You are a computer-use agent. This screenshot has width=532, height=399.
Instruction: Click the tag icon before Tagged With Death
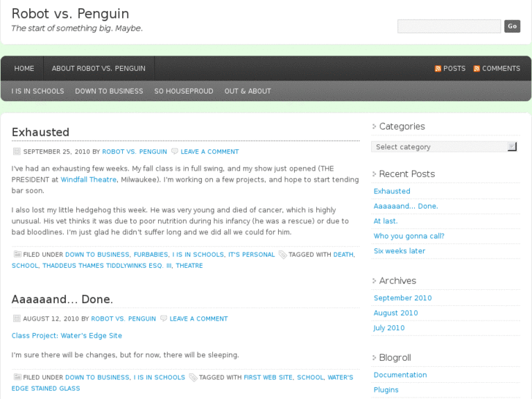point(282,255)
